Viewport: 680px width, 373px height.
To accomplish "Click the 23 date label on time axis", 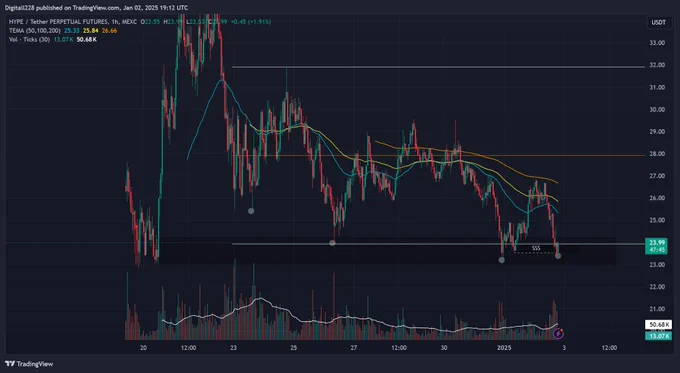I will pyautogui.click(x=234, y=348).
